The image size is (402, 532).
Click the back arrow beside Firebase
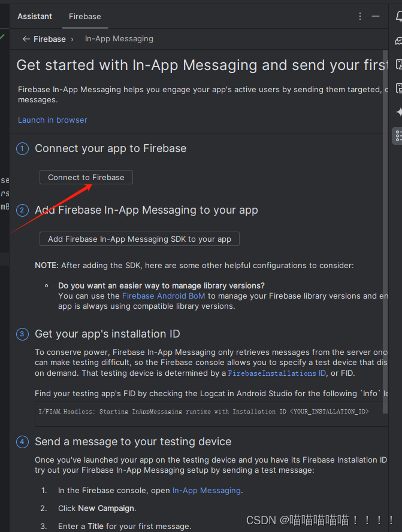tap(26, 39)
